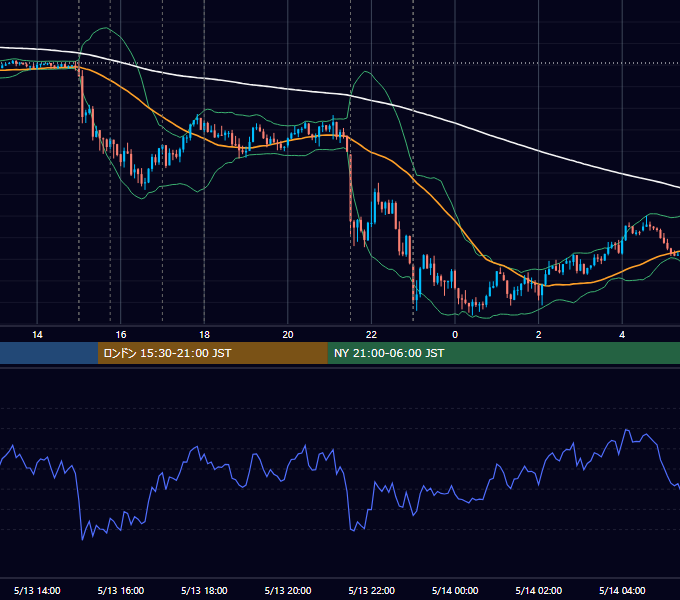Click the 5/14 02:00 date label
Viewport: 680px width, 600px height.
(539, 590)
